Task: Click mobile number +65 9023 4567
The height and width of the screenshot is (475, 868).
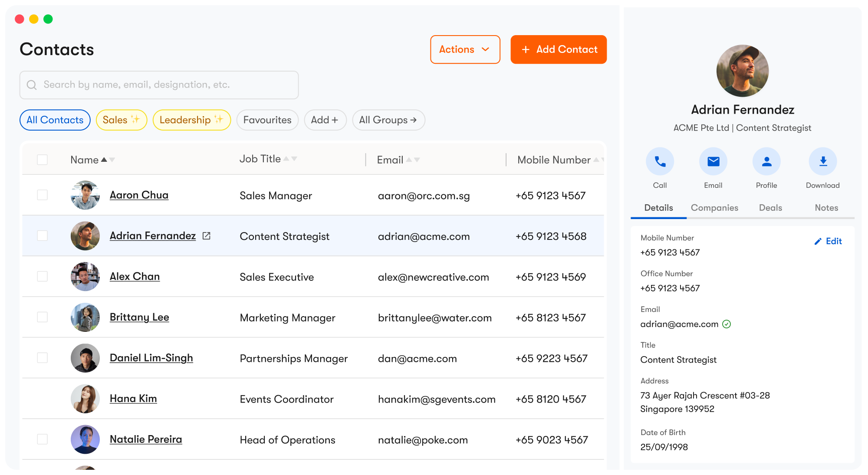Action: (x=552, y=440)
